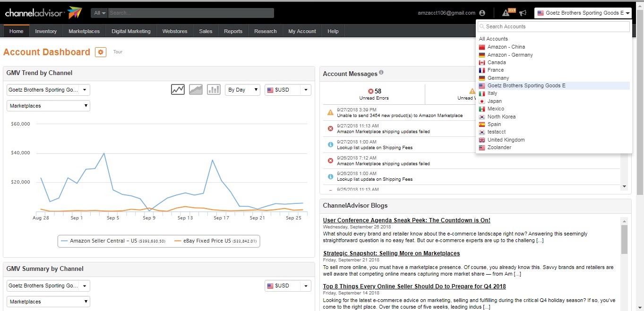Open the dashboard settings gear icon
The image size is (644, 311).
coord(101,52)
